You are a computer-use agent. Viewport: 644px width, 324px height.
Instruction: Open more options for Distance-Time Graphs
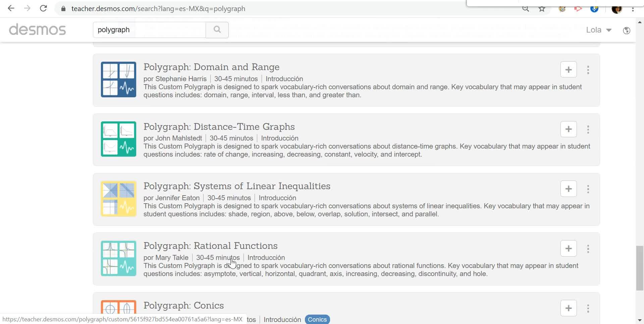[588, 129]
